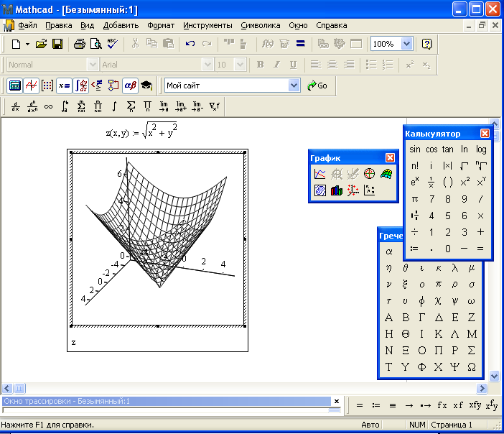The height and width of the screenshot is (434, 504).
Task: Click the X-Y Plot icon in График palette
Action: tap(320, 174)
